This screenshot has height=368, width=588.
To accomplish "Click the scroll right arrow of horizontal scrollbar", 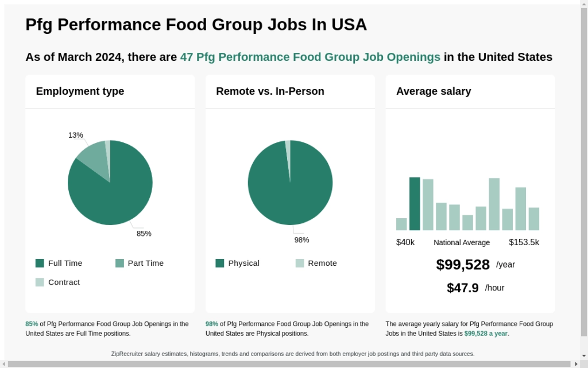I will pos(576,364).
